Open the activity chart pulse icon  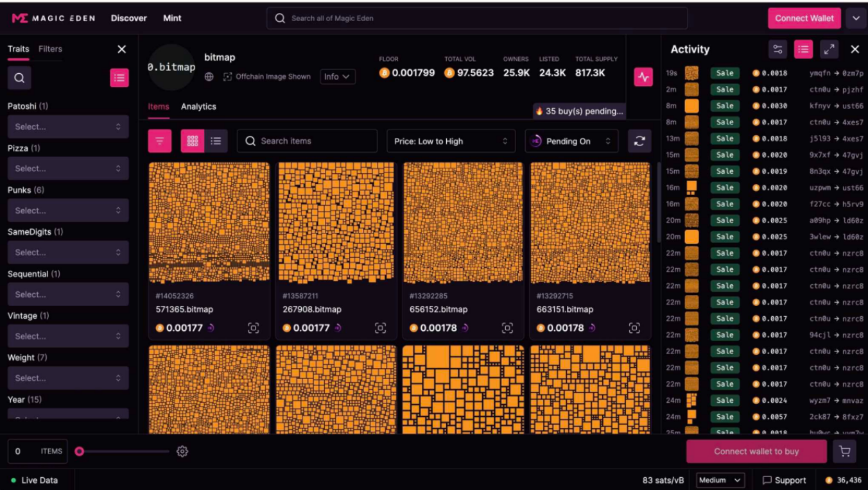[x=643, y=77]
